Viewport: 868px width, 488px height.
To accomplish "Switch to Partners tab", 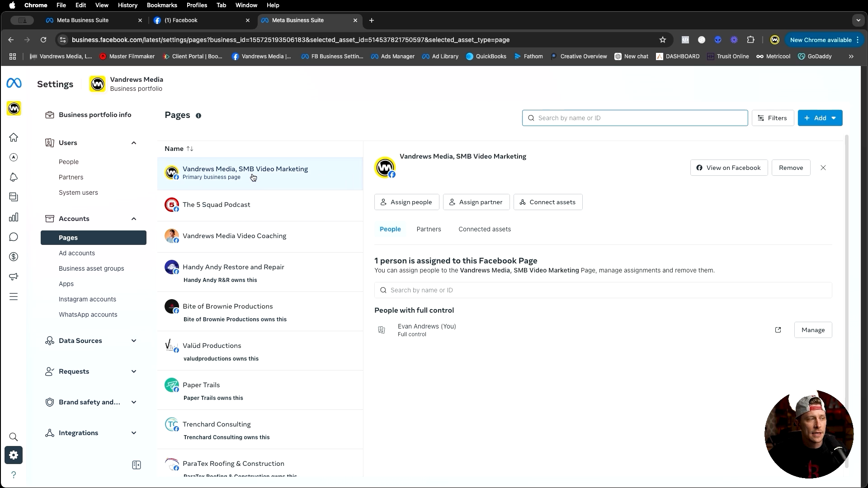I will pos(429,229).
